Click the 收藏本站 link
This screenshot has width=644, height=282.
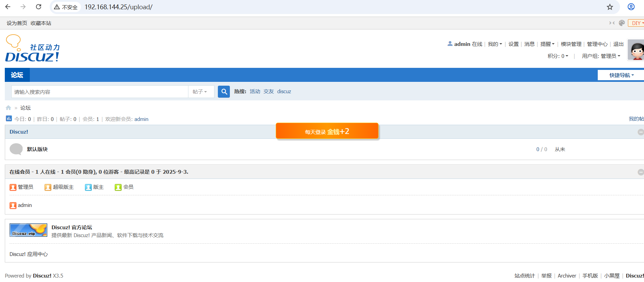pyautogui.click(x=41, y=23)
